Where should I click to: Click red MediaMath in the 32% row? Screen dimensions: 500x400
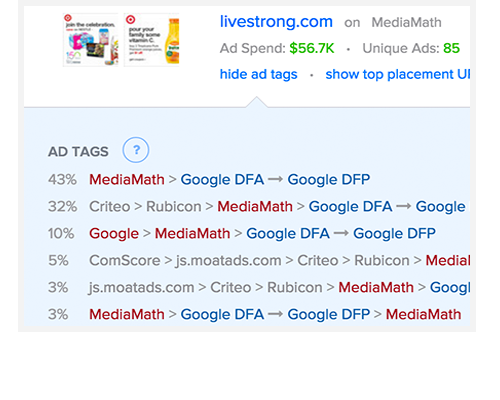[x=255, y=207]
